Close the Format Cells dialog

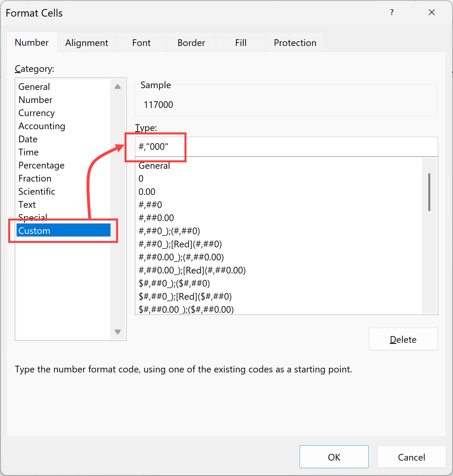coord(432,13)
